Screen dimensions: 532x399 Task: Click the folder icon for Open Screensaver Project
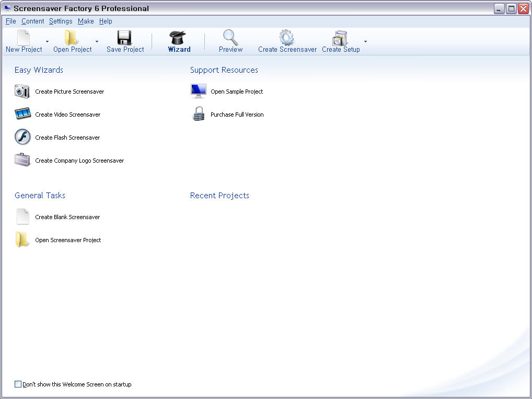22,240
